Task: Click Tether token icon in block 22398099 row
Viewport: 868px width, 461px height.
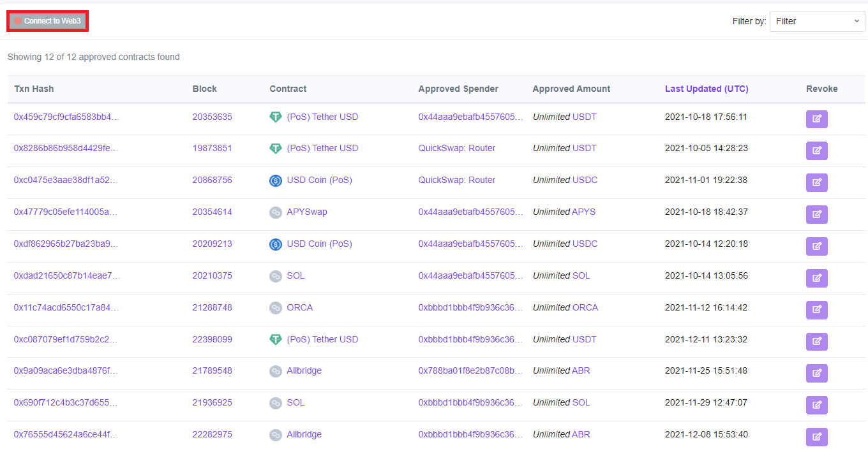Action: click(x=276, y=340)
